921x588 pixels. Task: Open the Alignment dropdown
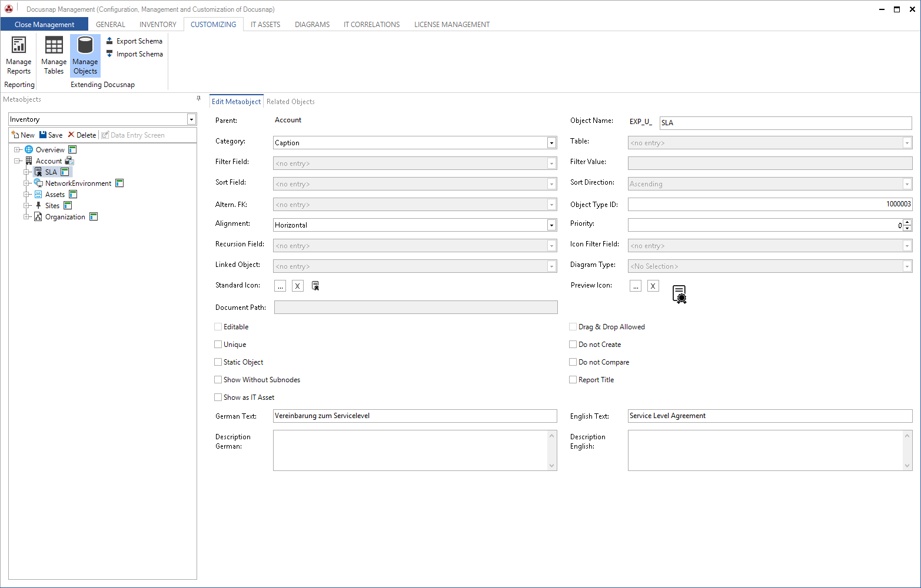click(x=551, y=225)
